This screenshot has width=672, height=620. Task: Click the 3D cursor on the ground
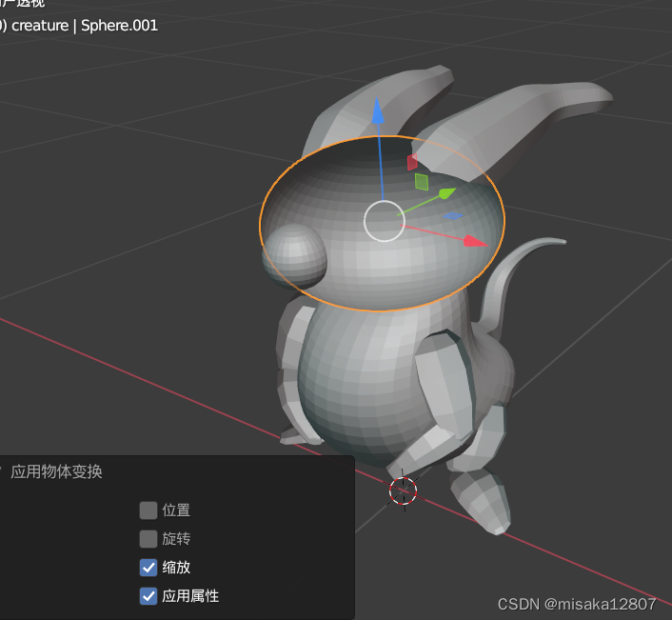click(x=403, y=490)
